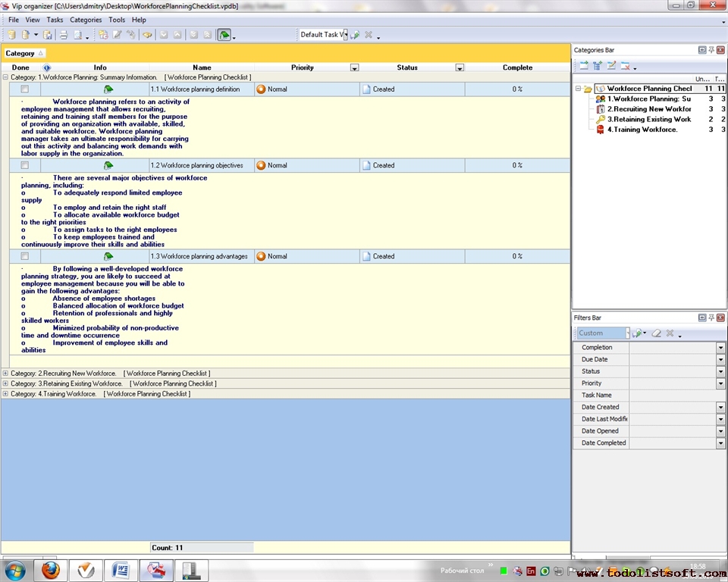Open Firefox from the Windows taskbar
The width and height of the screenshot is (728, 582).
[x=51, y=570]
